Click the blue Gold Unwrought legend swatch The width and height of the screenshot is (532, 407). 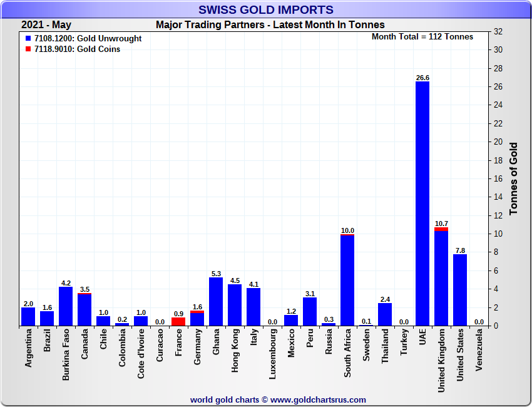click(x=28, y=38)
